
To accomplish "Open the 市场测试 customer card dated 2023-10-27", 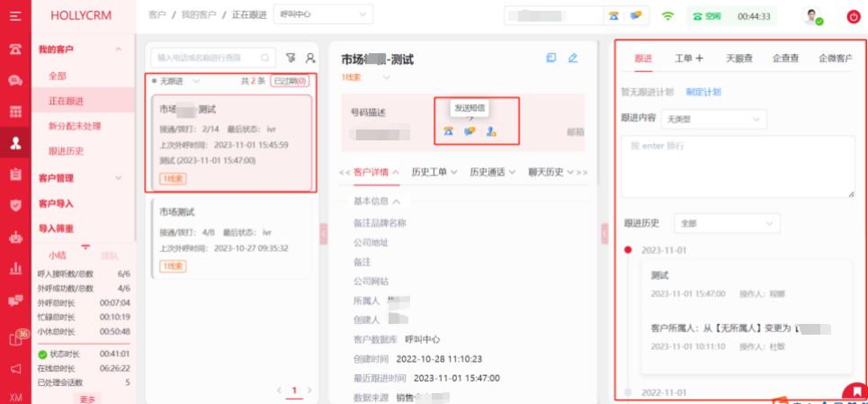I will pyautogui.click(x=231, y=238).
